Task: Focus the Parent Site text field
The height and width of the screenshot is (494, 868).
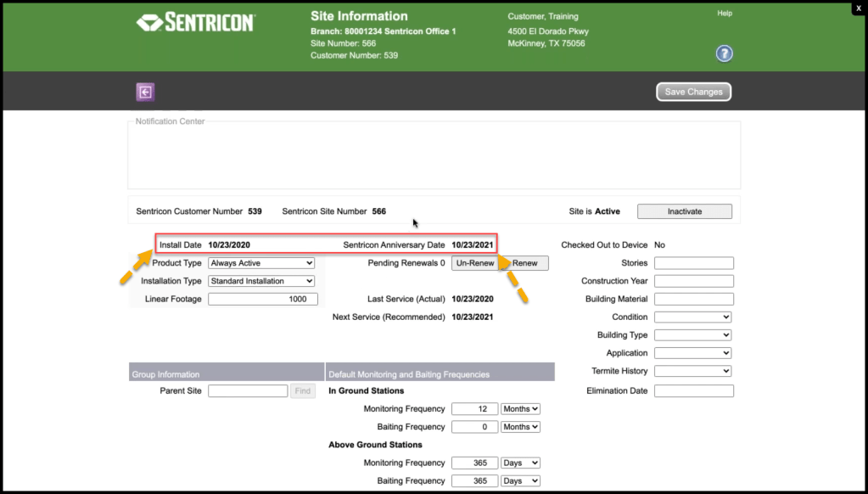Action: (x=248, y=391)
